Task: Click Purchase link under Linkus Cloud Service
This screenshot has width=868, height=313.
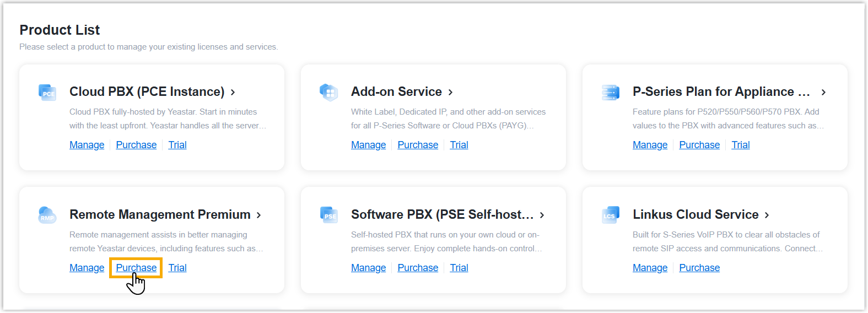Action: coord(699,268)
